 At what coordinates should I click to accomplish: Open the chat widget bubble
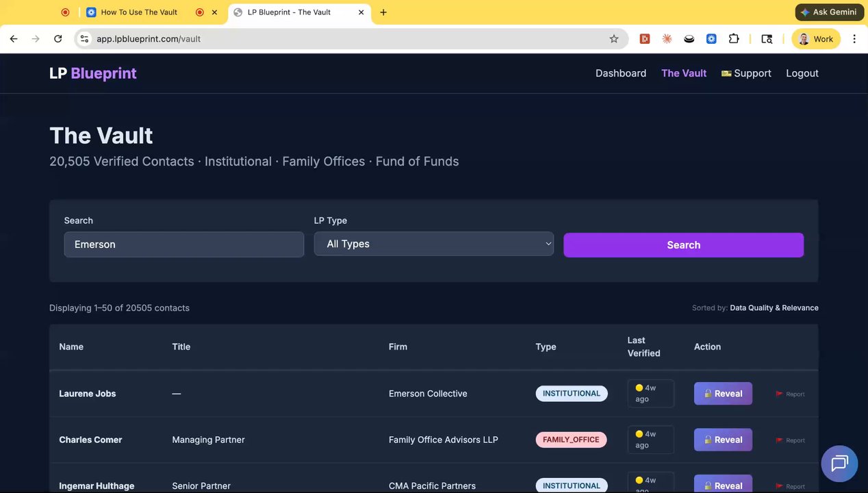(839, 464)
